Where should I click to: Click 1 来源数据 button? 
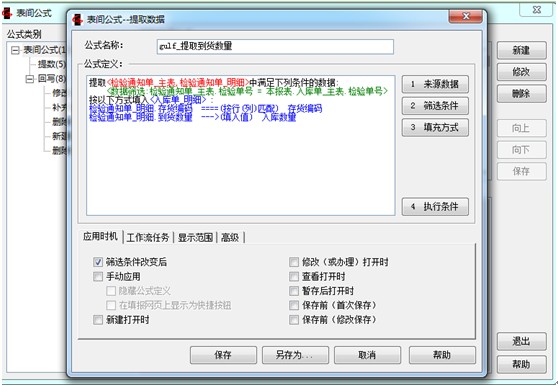coord(435,84)
